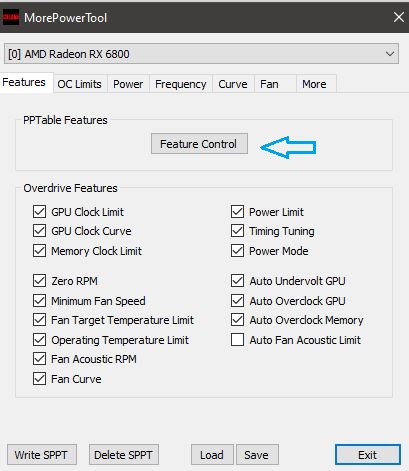Viewport: 409px width, 471px height.
Task: Enable Auto Fan Acoustic Limit
Action: point(237,340)
